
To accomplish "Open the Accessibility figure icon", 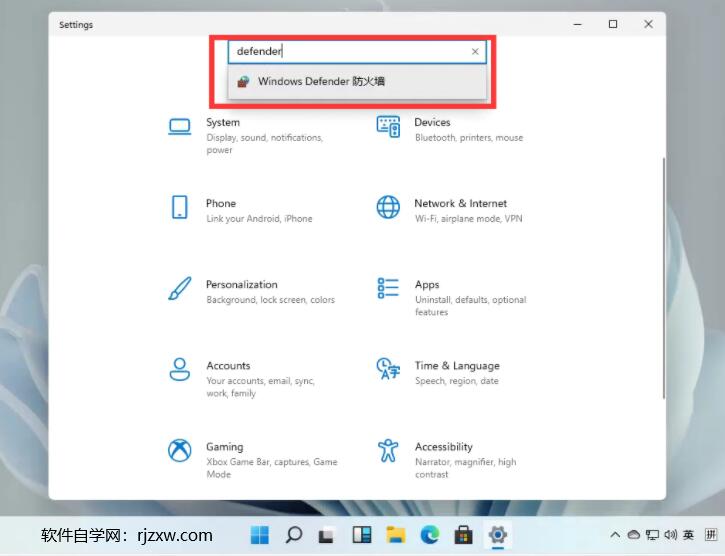I will coord(388,450).
